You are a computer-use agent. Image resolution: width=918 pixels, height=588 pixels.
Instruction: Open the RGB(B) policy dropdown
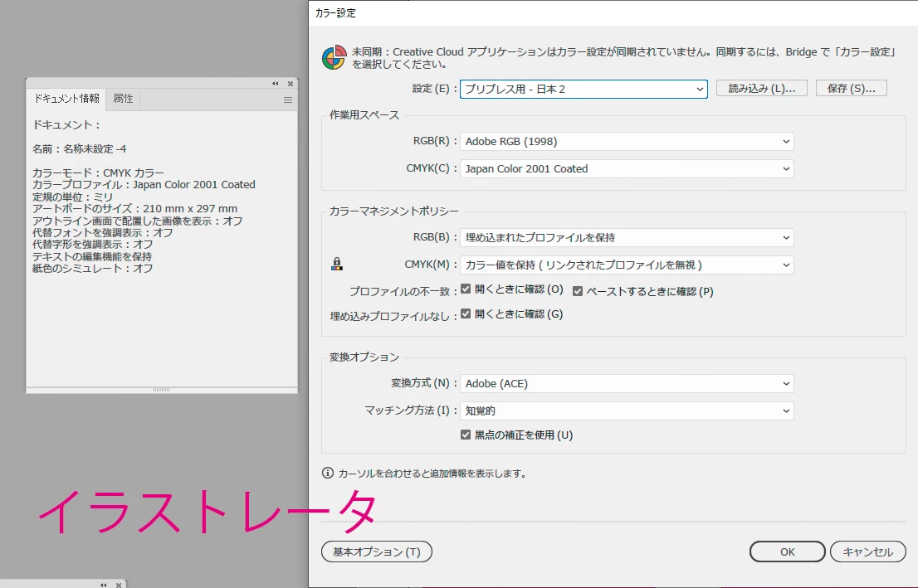627,237
